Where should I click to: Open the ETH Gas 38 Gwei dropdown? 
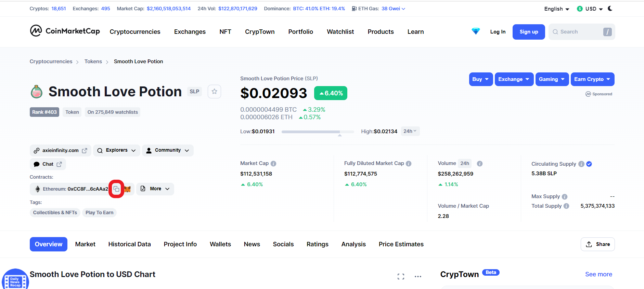[394, 9]
